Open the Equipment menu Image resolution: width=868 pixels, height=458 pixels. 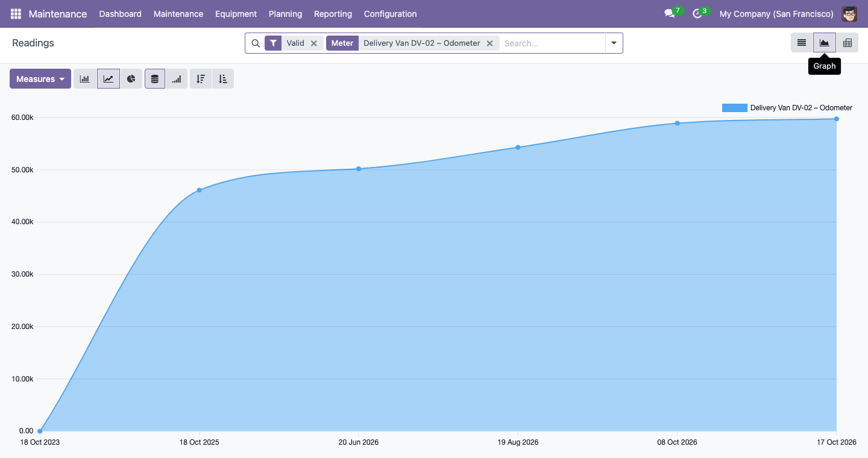click(236, 14)
